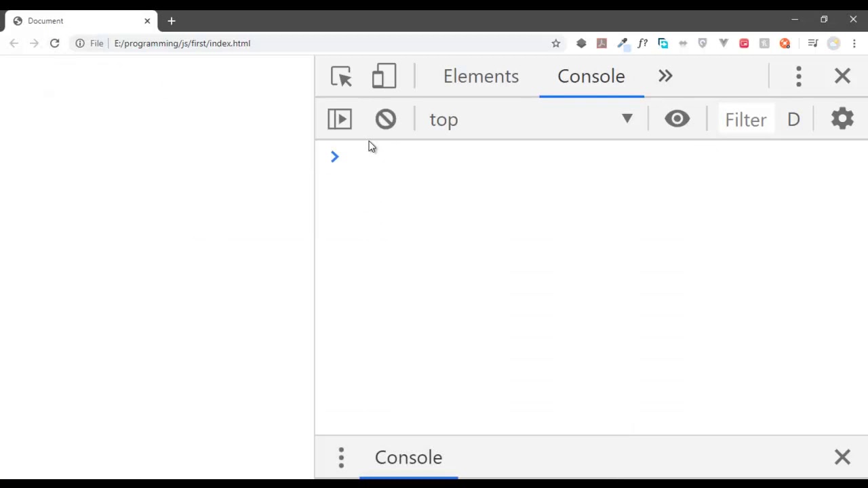The height and width of the screenshot is (488, 868).
Task: Open the media control playlist icon
Action: [813, 43]
